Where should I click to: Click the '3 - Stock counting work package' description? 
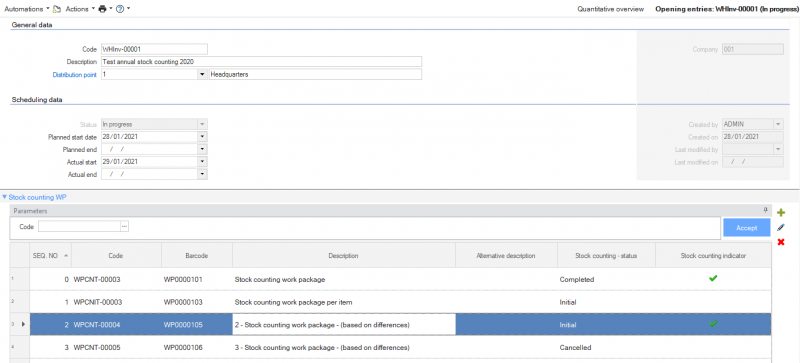(322, 348)
